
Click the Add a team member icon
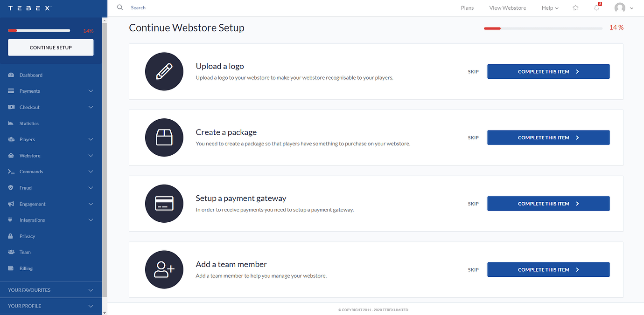pos(164,270)
